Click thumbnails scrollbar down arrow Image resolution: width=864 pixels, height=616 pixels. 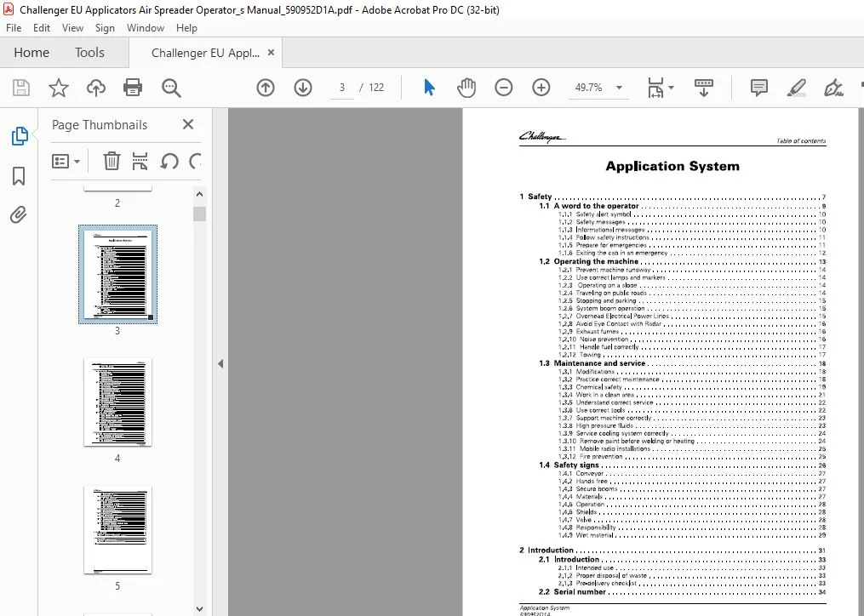click(x=199, y=609)
